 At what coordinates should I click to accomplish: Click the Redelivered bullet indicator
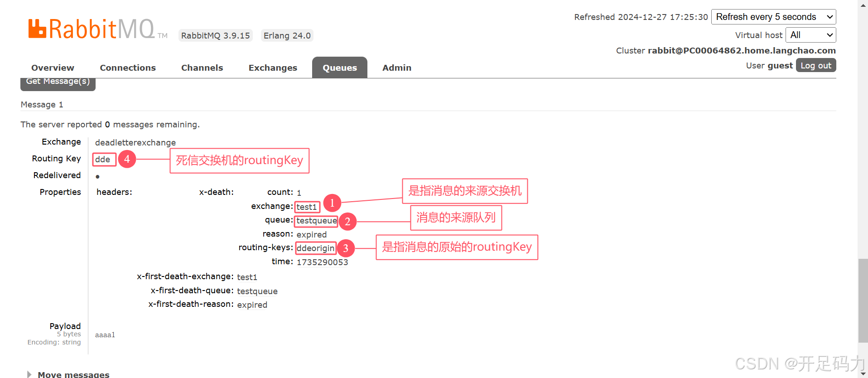(x=97, y=177)
